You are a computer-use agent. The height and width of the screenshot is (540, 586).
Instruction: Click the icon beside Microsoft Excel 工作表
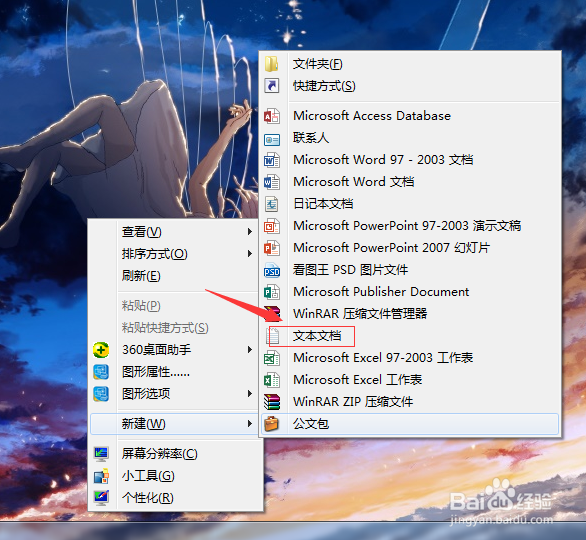[272, 380]
